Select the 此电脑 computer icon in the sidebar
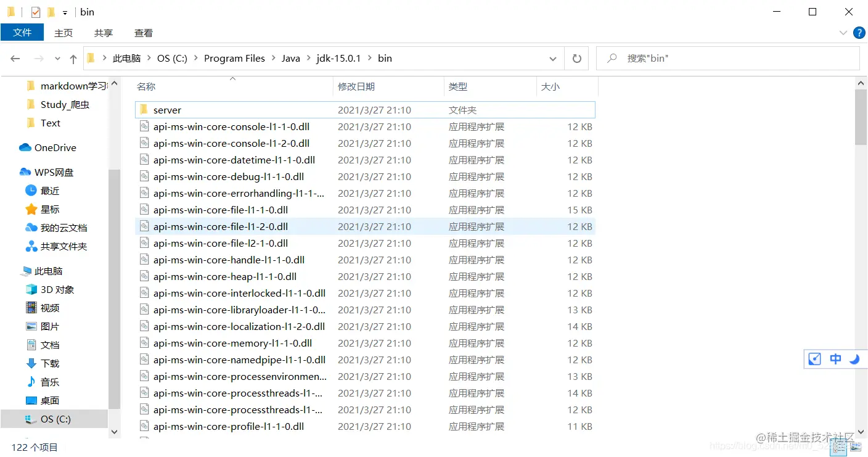 [25, 271]
